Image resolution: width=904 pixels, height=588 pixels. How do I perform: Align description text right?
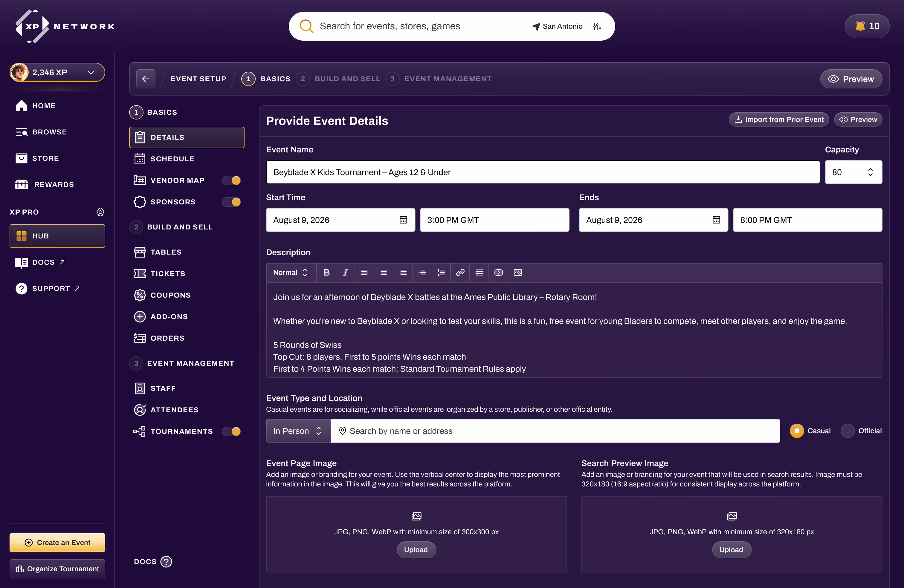click(403, 272)
